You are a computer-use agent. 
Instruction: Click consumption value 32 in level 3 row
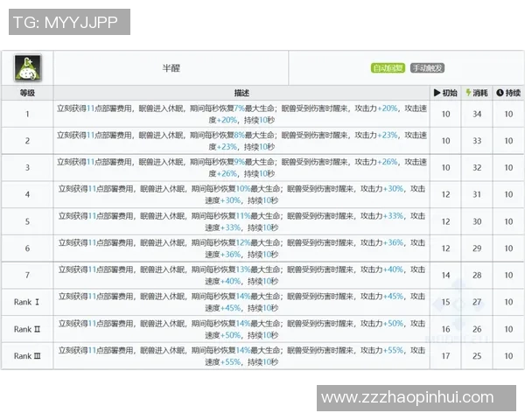click(477, 167)
